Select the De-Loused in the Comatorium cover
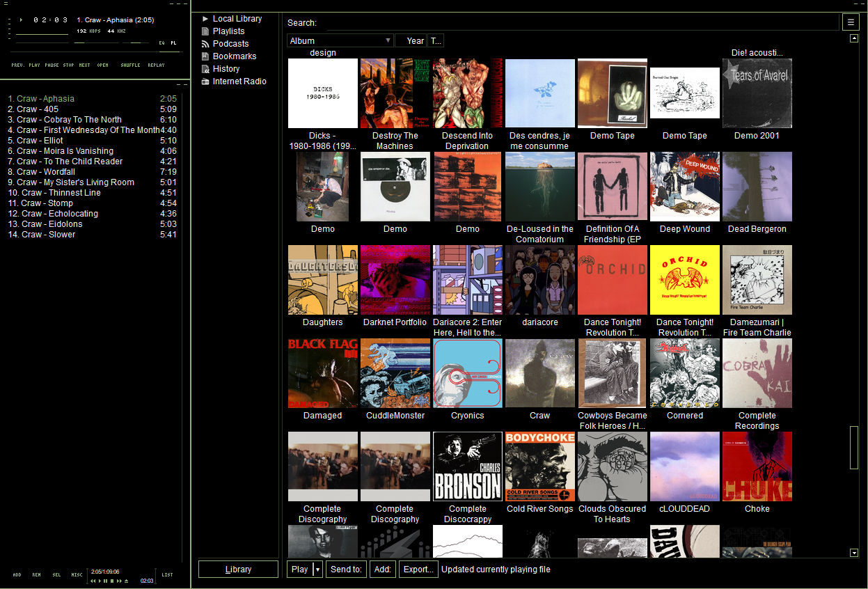Image resolution: width=868 pixels, height=589 pixels. click(x=540, y=187)
